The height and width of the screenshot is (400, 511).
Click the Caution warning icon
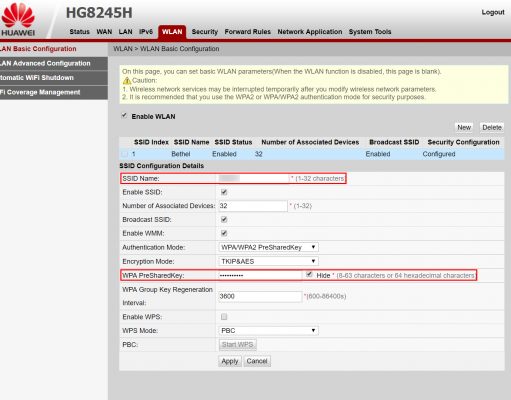tap(127, 80)
